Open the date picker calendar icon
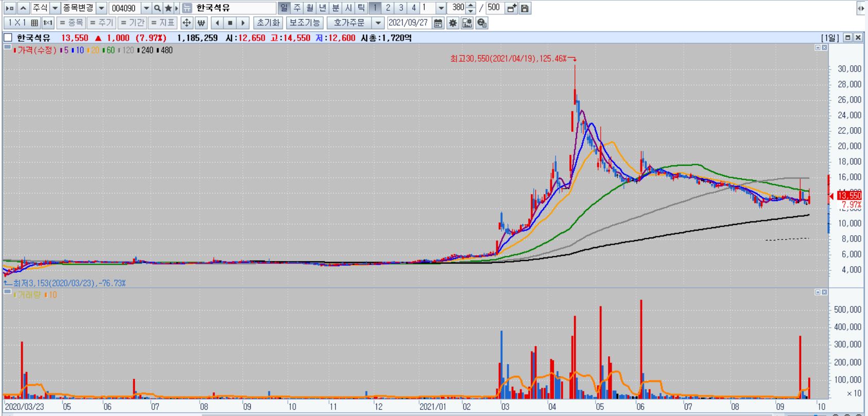868x416 pixels. click(x=438, y=23)
